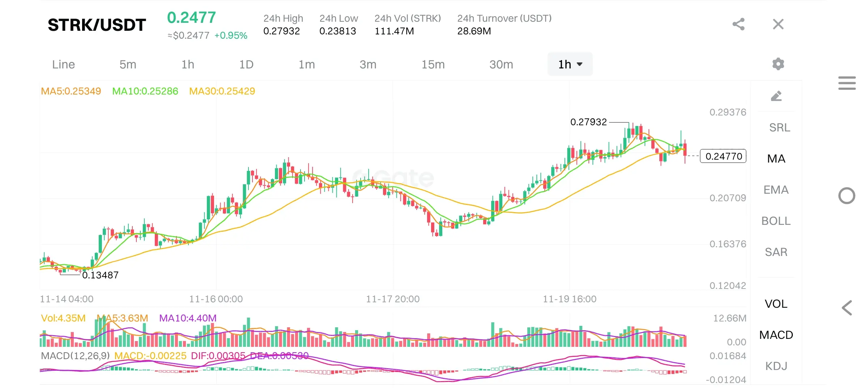
Task: Tap the SRL indicator button
Action: point(779,127)
